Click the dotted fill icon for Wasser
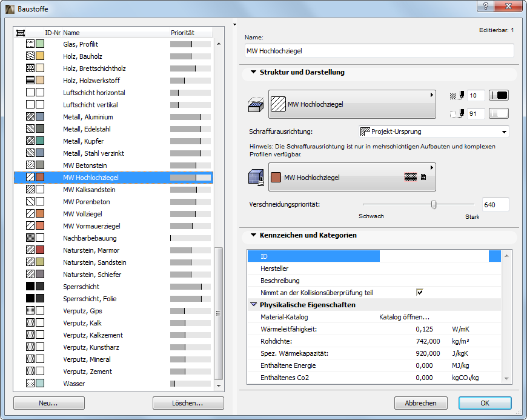 click(30, 382)
